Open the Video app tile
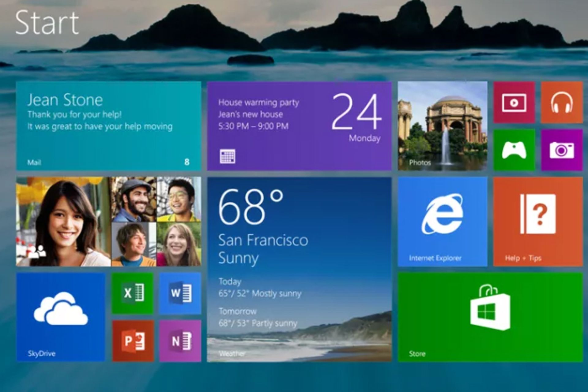Image resolution: width=588 pixels, height=392 pixels. 514,103
